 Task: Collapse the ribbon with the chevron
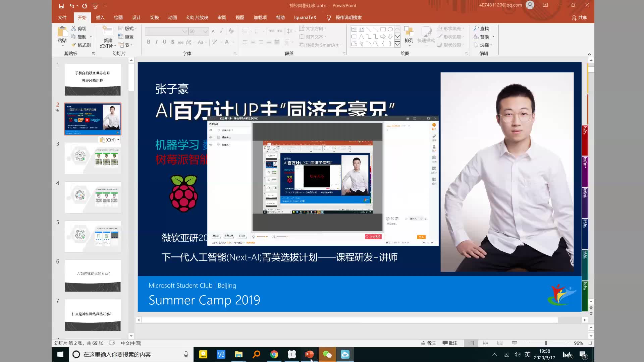(589, 54)
